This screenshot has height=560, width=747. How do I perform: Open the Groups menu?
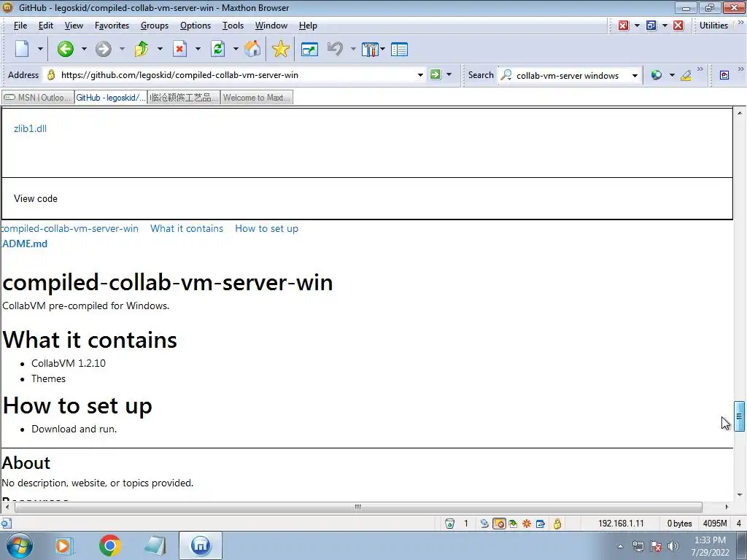155,26
